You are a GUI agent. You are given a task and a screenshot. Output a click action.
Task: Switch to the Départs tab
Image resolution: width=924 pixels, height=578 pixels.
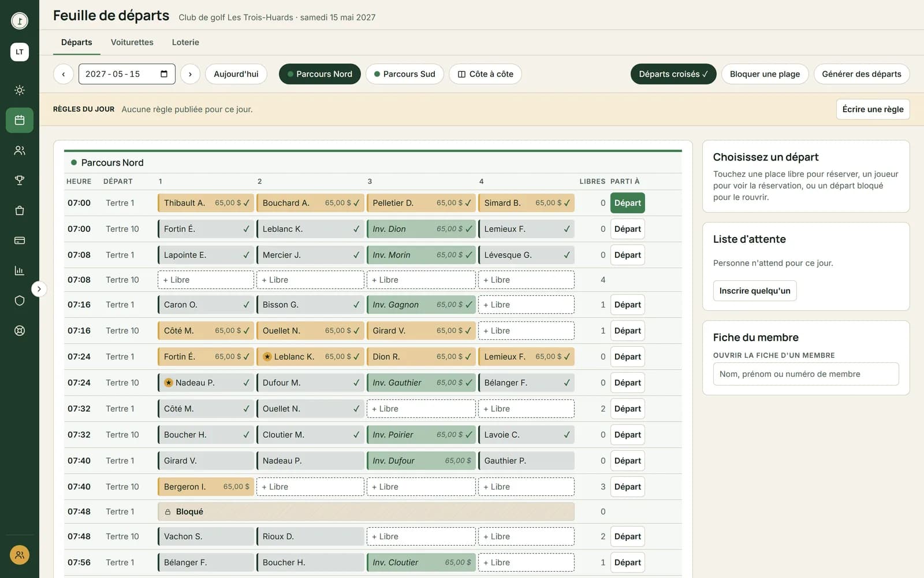pyautogui.click(x=77, y=42)
